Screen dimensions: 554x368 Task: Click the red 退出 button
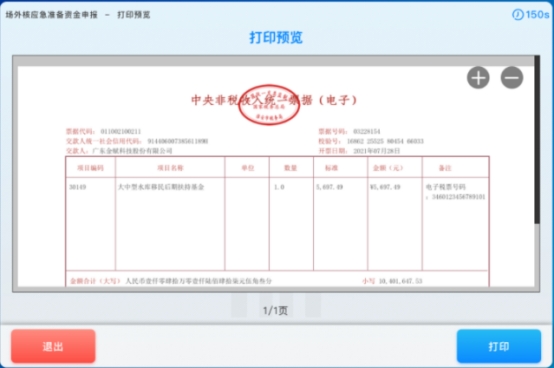click(53, 346)
